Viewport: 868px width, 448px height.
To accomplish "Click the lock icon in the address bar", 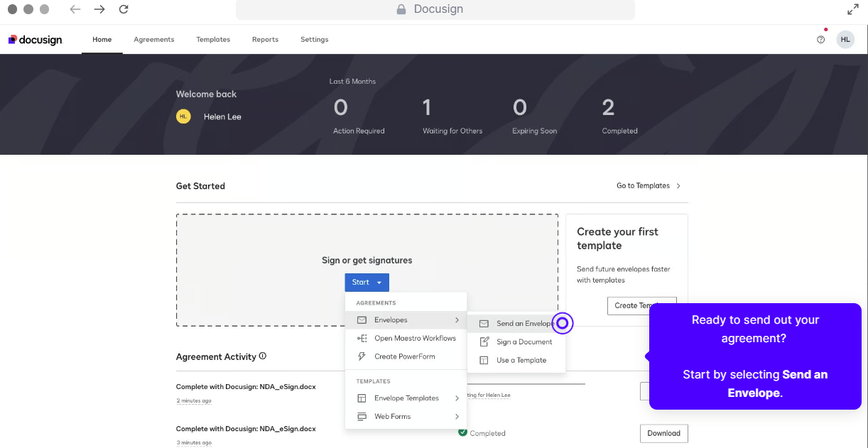I will (x=401, y=9).
